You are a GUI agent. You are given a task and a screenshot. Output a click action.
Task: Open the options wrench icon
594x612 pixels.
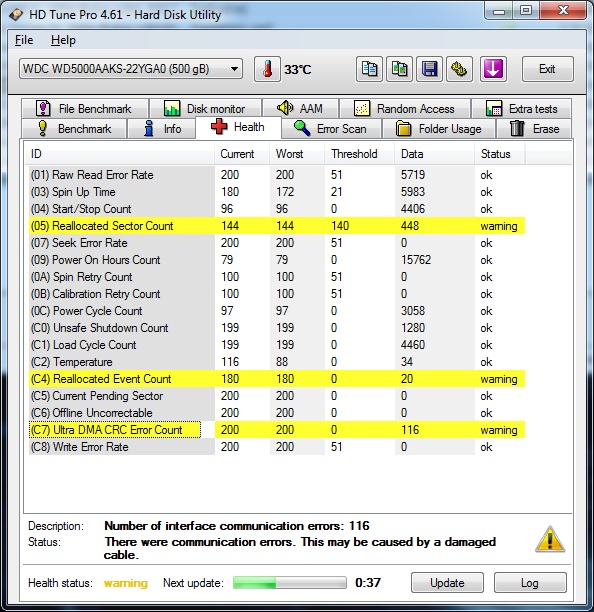click(x=459, y=69)
